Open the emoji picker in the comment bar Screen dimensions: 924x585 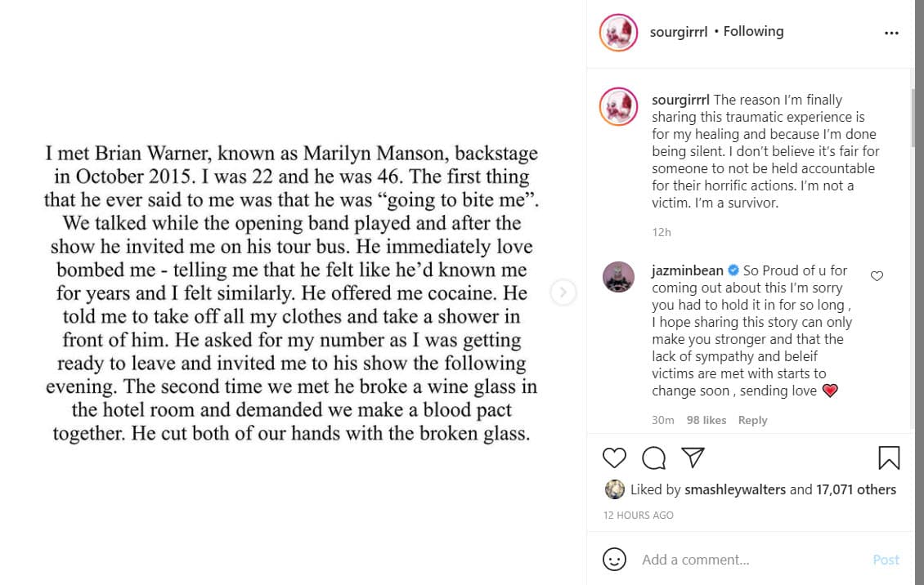(x=614, y=560)
